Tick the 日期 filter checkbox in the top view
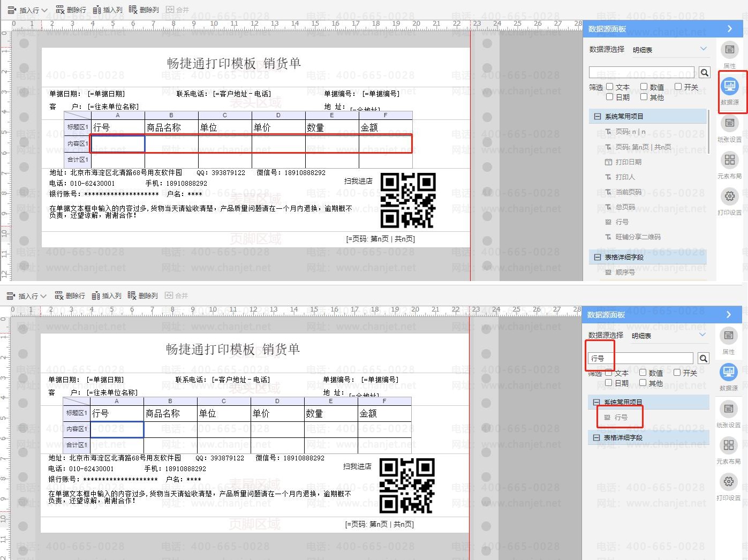This screenshot has width=748, height=560. coord(609,97)
